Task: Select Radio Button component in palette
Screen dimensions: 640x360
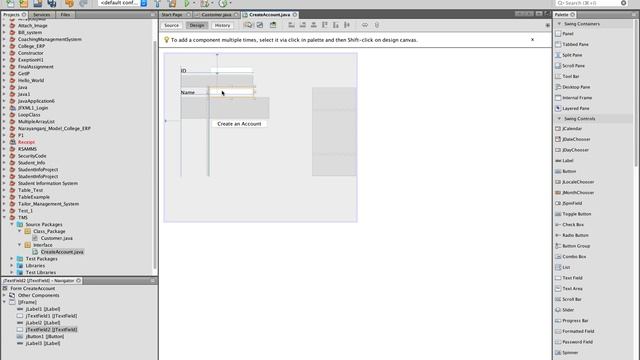Action: 575,236
